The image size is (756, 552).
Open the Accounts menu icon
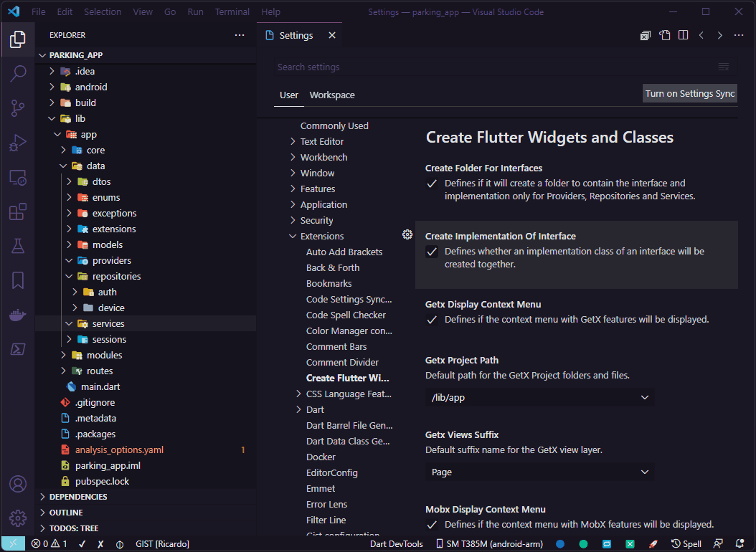(18, 484)
